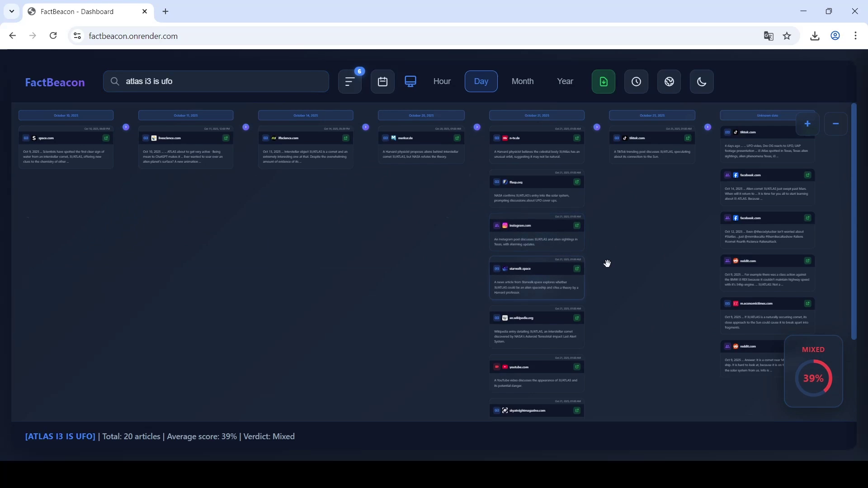Open the filter options with badge 6
868x488 pixels.
[349, 82]
